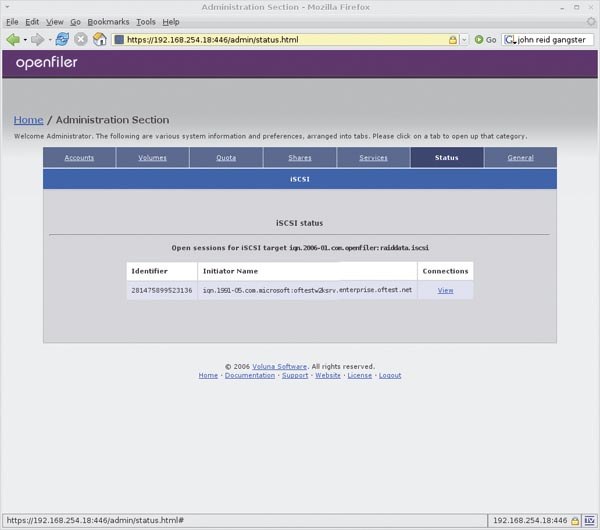Screen dimensions: 600x530
Task: Open the Help menu
Action: [x=171, y=22]
